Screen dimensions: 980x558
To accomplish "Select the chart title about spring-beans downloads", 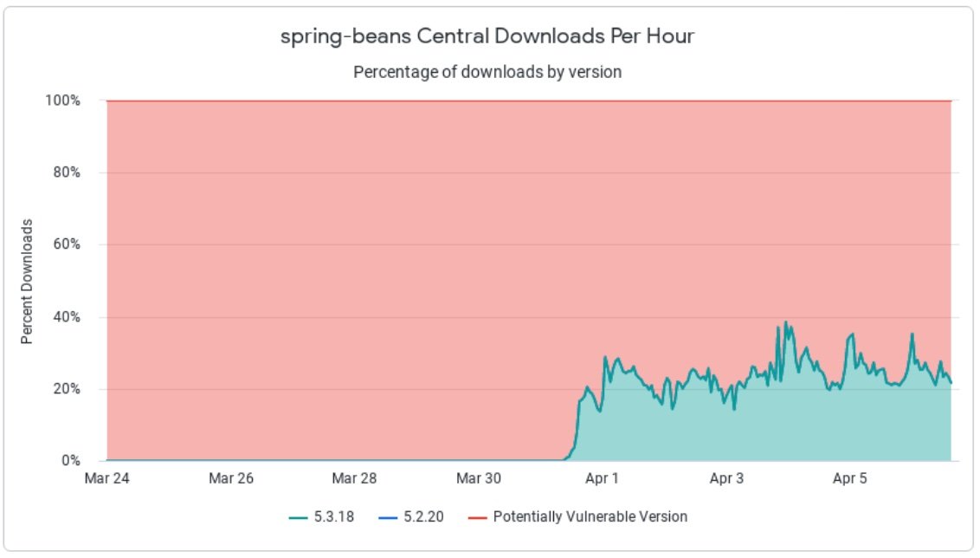I will tap(487, 37).
